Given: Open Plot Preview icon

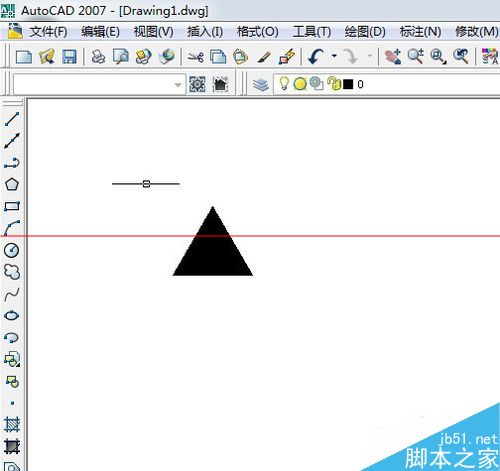Looking at the screenshot, I should point(121,56).
